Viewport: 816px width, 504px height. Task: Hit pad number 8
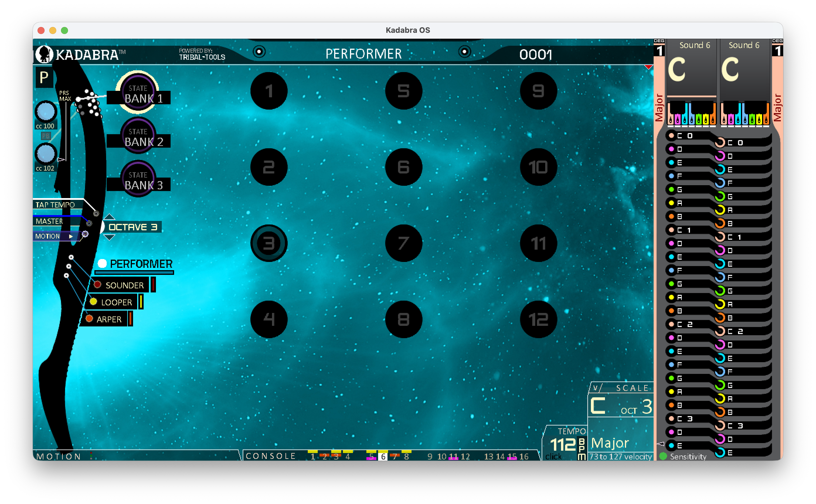click(x=404, y=319)
